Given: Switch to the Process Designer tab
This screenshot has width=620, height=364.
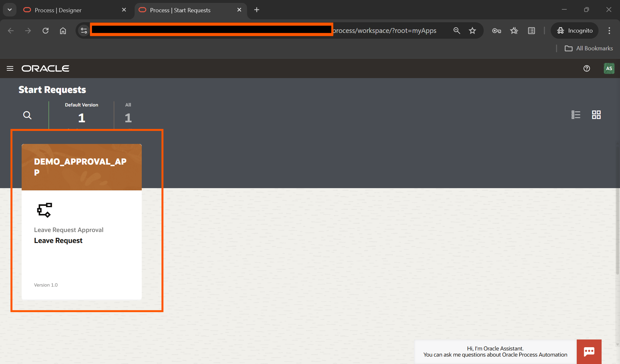Looking at the screenshot, I should pyautogui.click(x=58, y=10).
